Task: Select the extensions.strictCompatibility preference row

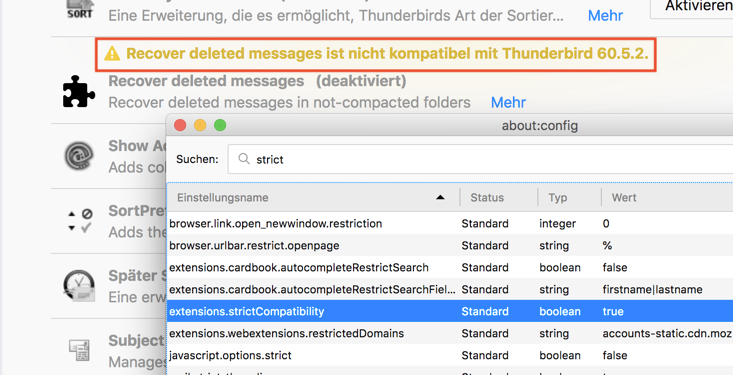Action: click(x=450, y=311)
